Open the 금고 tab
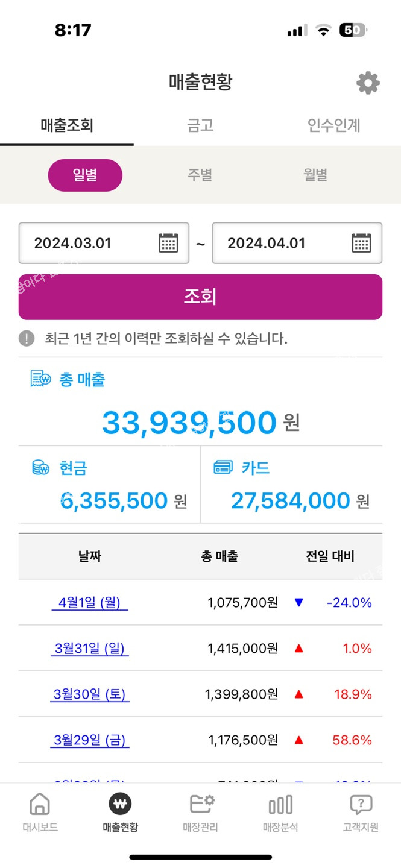This screenshot has height=868, width=401. (x=200, y=125)
